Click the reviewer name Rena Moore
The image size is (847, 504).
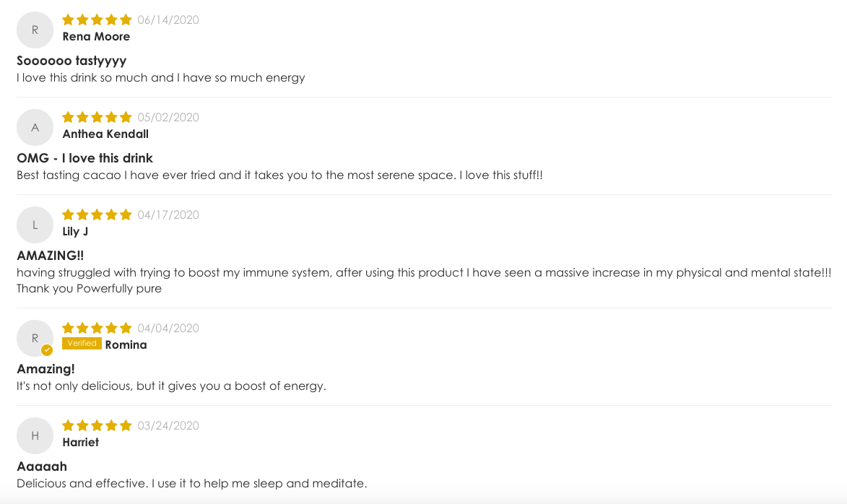point(96,37)
